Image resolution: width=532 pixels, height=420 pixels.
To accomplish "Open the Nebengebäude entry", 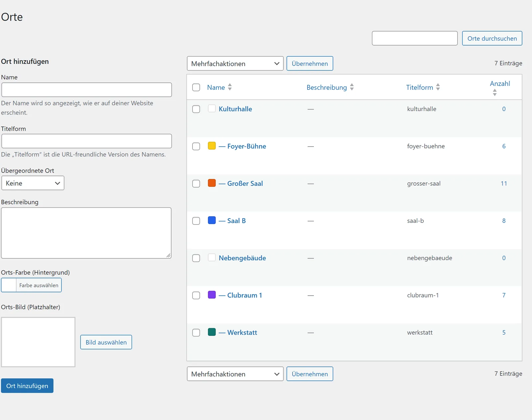I will (x=242, y=258).
